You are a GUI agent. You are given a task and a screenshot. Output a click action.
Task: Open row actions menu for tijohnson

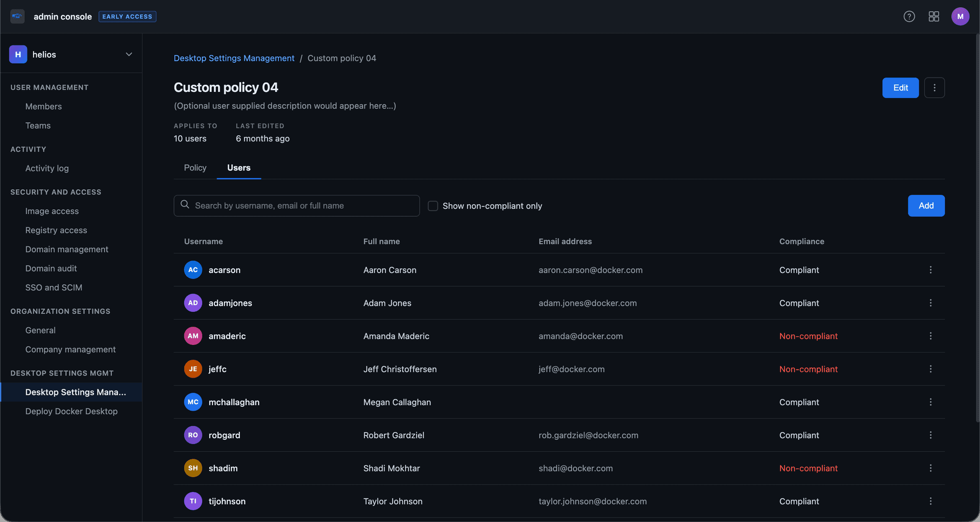pyautogui.click(x=930, y=501)
